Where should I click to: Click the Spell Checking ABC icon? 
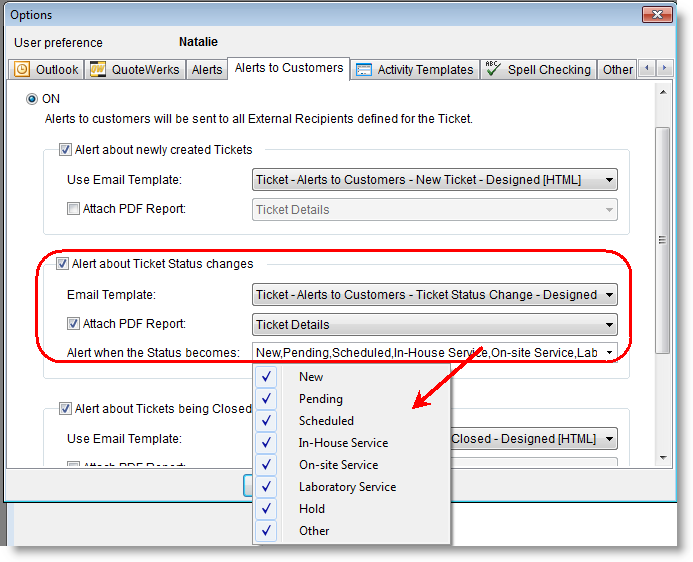point(492,69)
